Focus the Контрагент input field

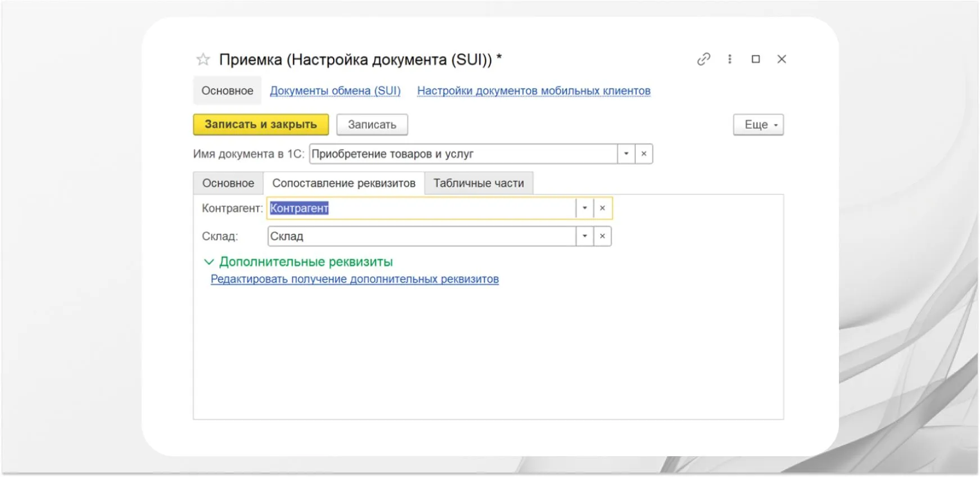click(x=421, y=208)
